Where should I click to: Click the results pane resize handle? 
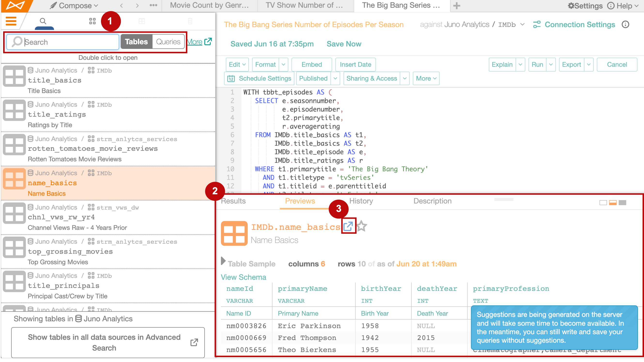(504, 199)
